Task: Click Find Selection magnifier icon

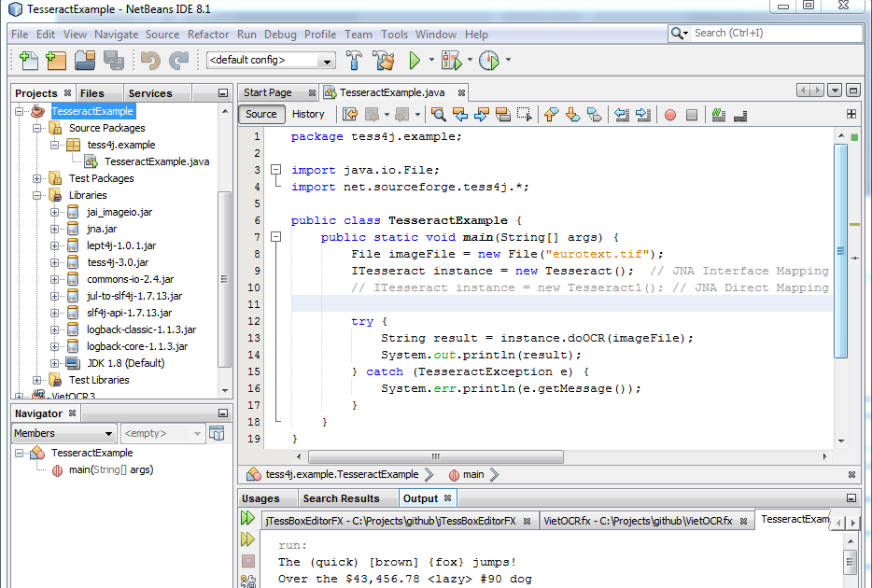Action: [438, 115]
